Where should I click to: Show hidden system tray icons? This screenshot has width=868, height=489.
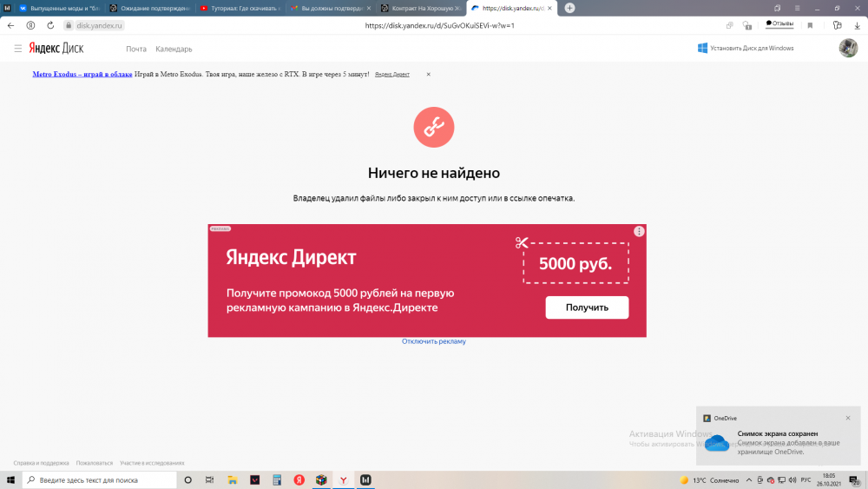pos(749,480)
